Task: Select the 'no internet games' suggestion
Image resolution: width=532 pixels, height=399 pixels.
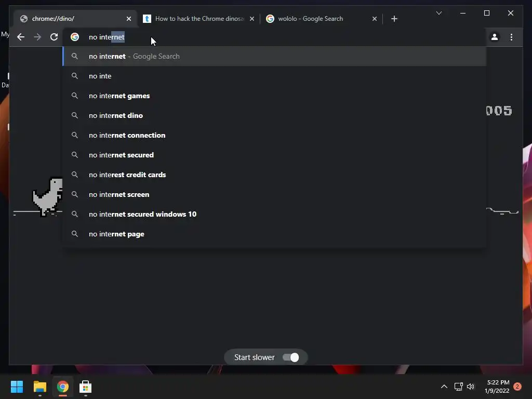Action: pos(274,96)
